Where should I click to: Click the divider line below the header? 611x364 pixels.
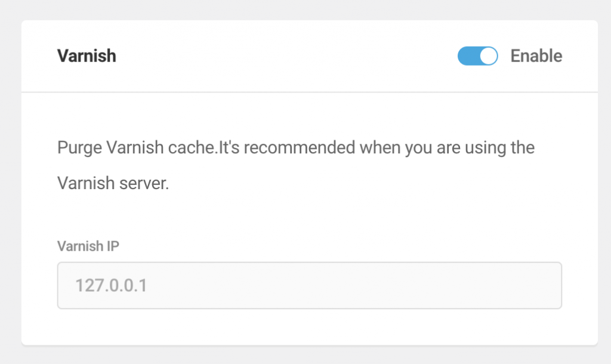pyautogui.click(x=309, y=92)
